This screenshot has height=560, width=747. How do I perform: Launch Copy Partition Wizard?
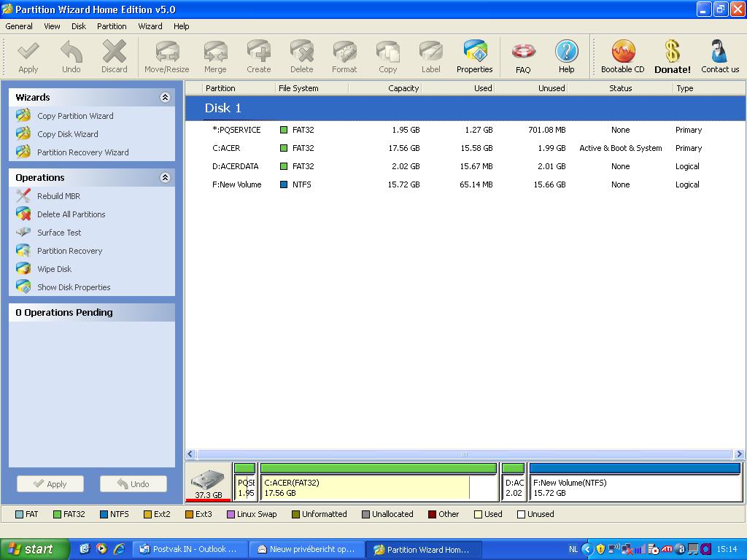pyautogui.click(x=75, y=116)
